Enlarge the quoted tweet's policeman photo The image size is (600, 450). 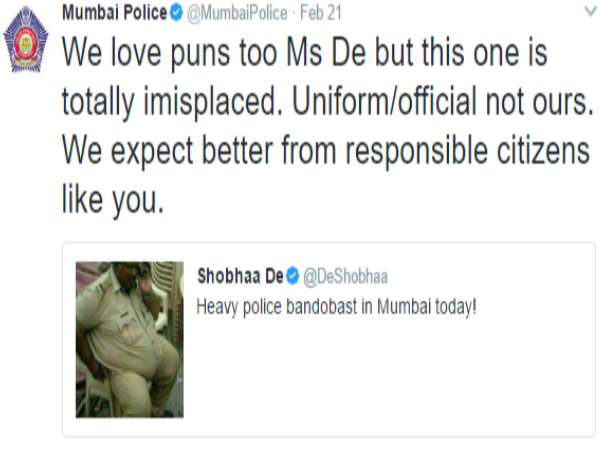click(129, 339)
